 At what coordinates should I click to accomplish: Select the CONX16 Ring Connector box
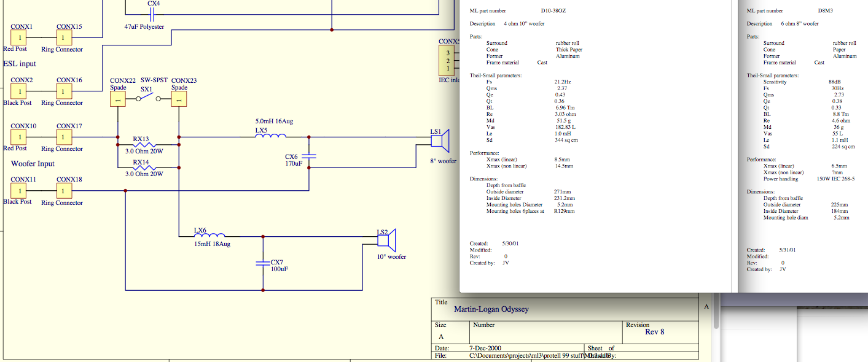click(65, 91)
